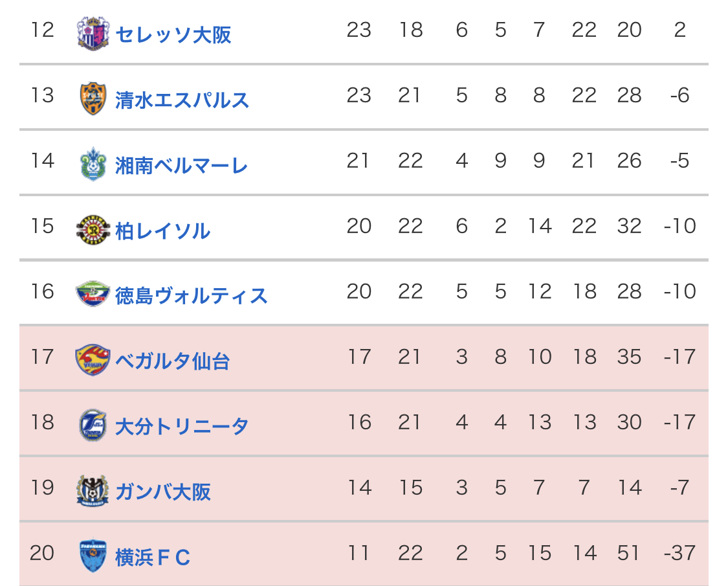Click the Shimizu S-Pulse orange crest
Viewport: 728px width, 586px height.
(x=93, y=98)
